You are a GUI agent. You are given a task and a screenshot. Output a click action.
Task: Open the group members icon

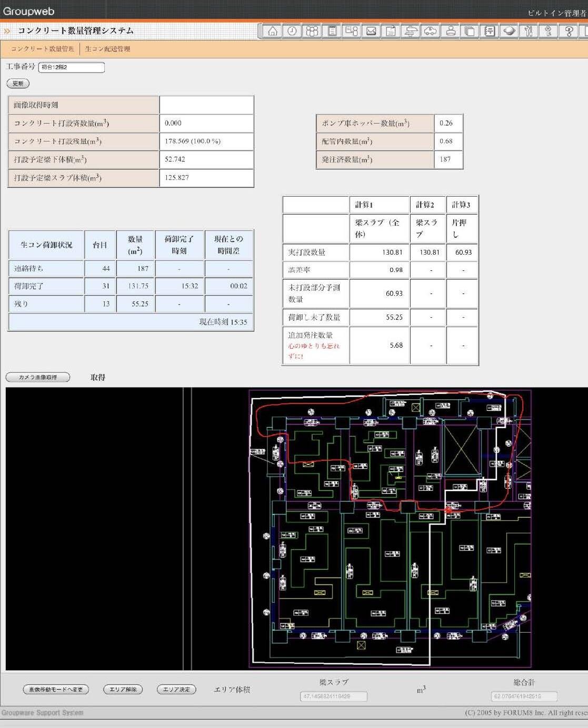(312, 31)
